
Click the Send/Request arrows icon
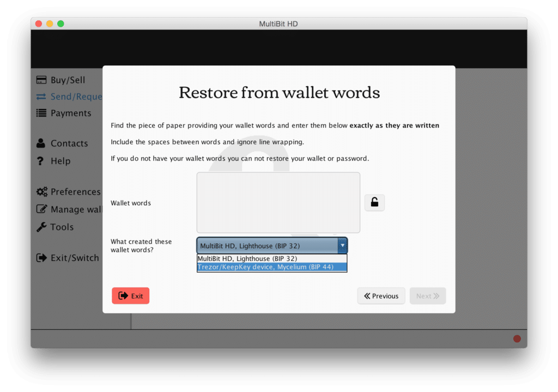(41, 96)
